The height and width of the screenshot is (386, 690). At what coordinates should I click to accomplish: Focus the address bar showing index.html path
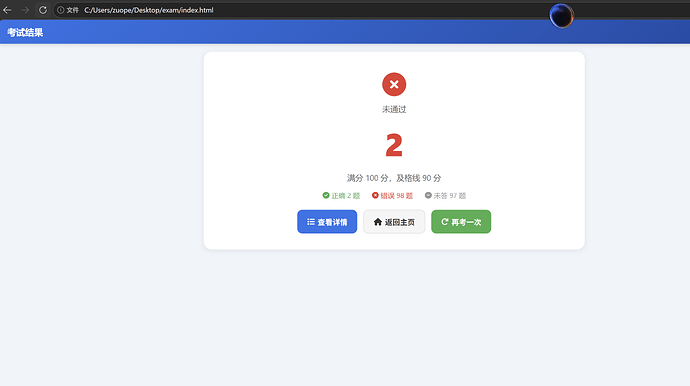[149, 10]
